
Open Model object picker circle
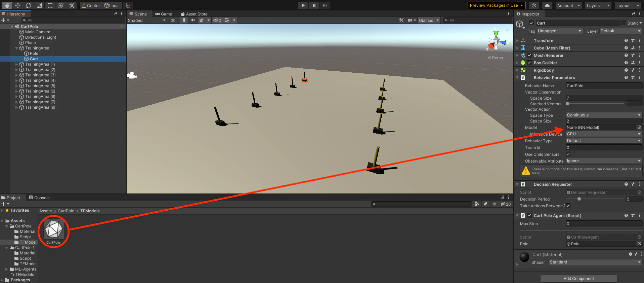coord(639,127)
